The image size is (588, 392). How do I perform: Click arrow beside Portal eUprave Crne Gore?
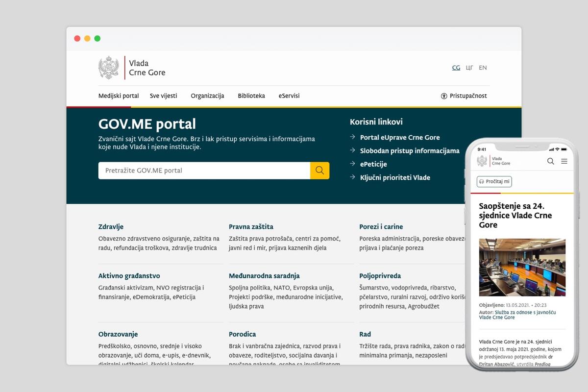point(352,137)
